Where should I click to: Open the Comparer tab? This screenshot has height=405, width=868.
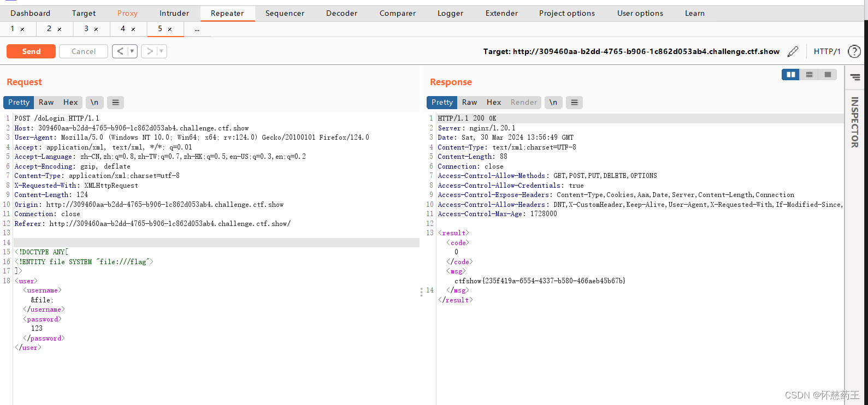[x=398, y=13]
